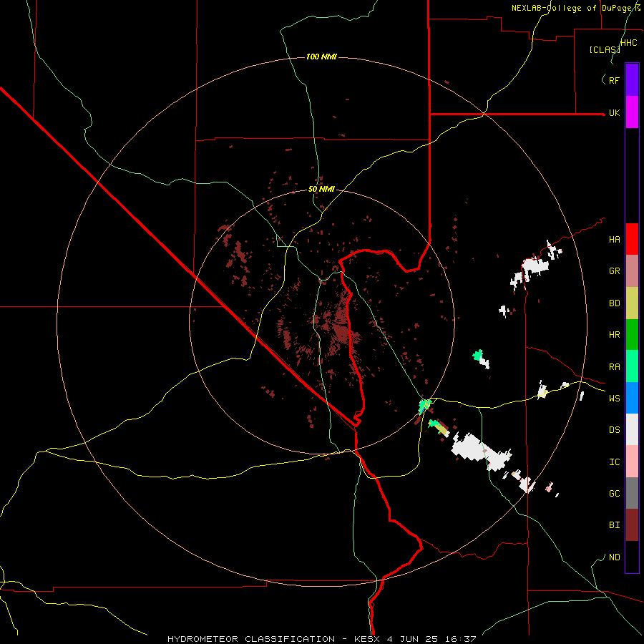
Task: Click the "[CLAS]" units label
Action: coord(605,49)
